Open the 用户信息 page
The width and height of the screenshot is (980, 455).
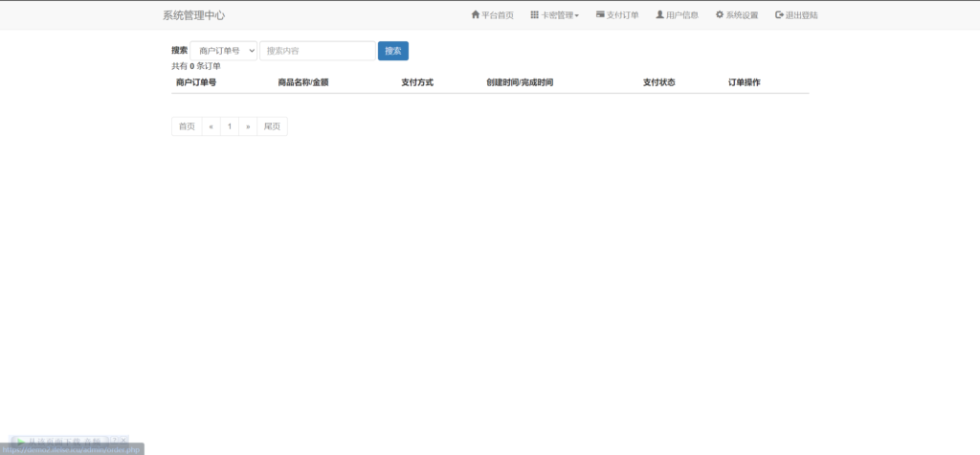tap(677, 15)
